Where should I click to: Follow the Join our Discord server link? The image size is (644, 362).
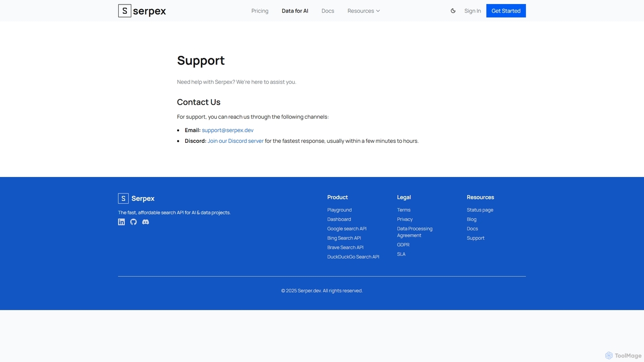coord(235,141)
